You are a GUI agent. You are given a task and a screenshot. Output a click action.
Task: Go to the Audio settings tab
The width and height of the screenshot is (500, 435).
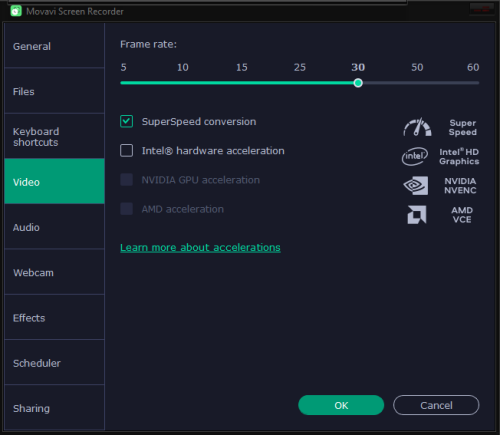[55, 227]
